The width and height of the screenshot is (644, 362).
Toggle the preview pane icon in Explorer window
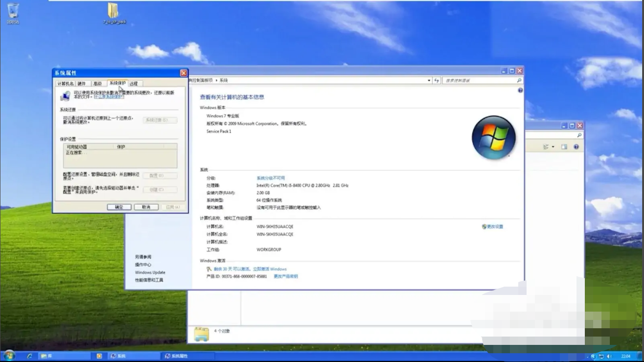[x=564, y=147]
